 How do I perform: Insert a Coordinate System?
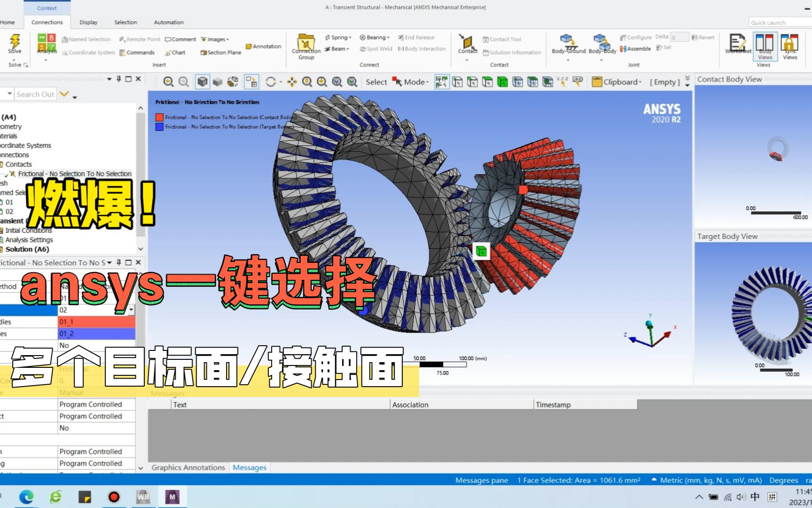point(88,52)
